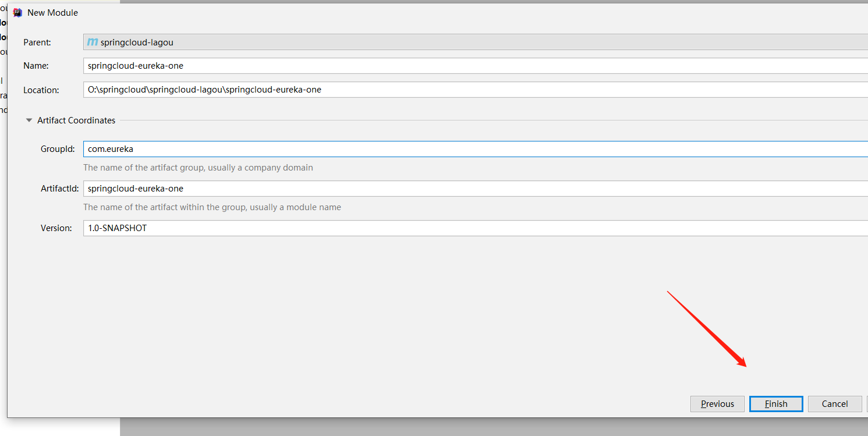Focus the Name field with springcloud-eureka-one
Screen dimensions: 868x436
pos(476,66)
